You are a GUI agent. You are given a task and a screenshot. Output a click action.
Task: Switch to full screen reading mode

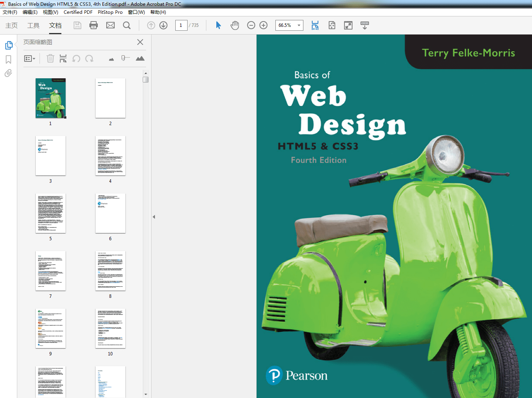[348, 25]
